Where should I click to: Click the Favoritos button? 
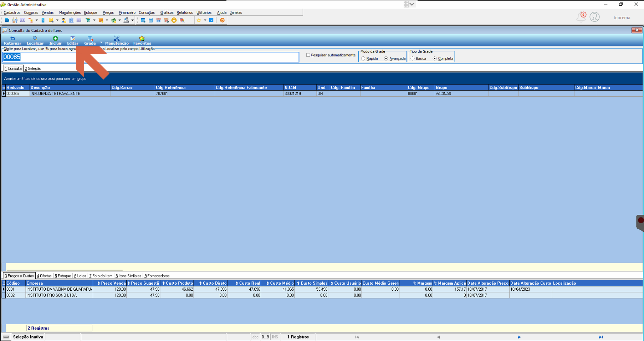click(x=142, y=41)
